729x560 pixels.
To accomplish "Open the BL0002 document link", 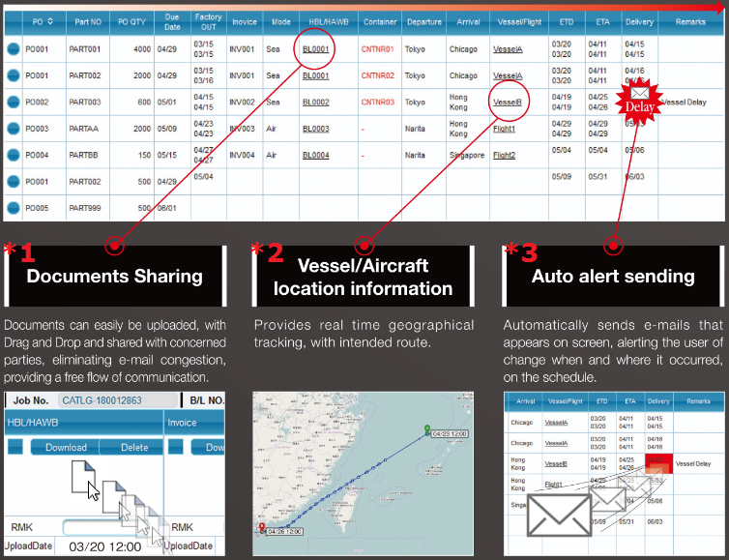I will coord(315,103).
